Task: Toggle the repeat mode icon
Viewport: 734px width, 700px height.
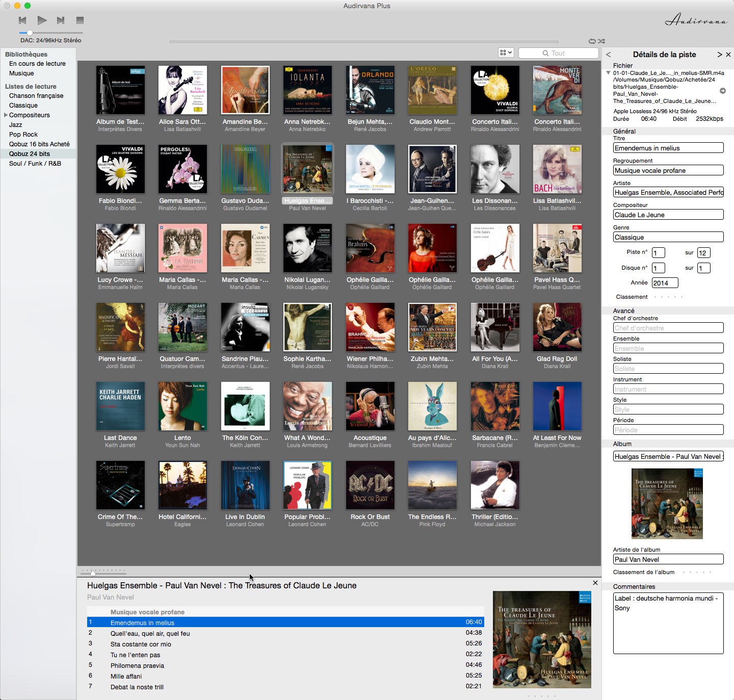Action: pyautogui.click(x=592, y=41)
